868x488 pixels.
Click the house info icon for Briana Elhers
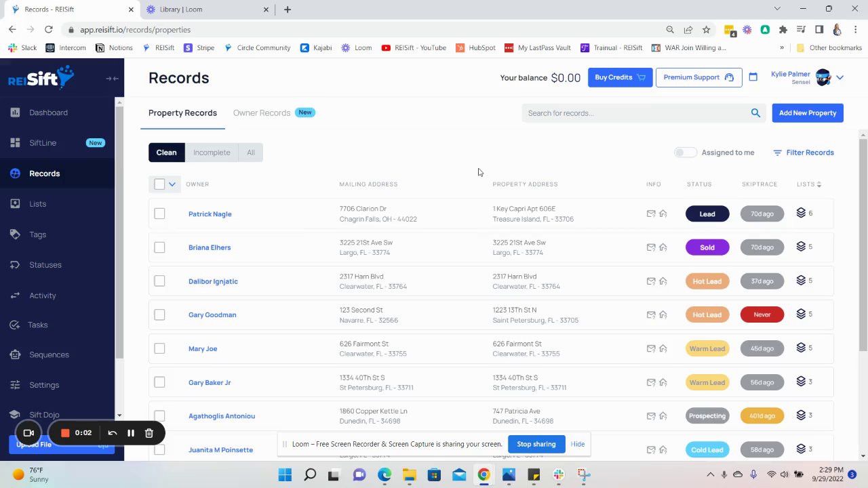tap(663, 247)
